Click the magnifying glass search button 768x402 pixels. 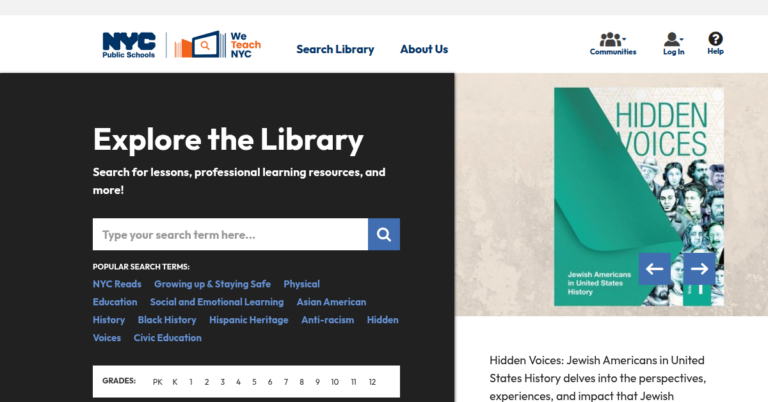click(384, 235)
